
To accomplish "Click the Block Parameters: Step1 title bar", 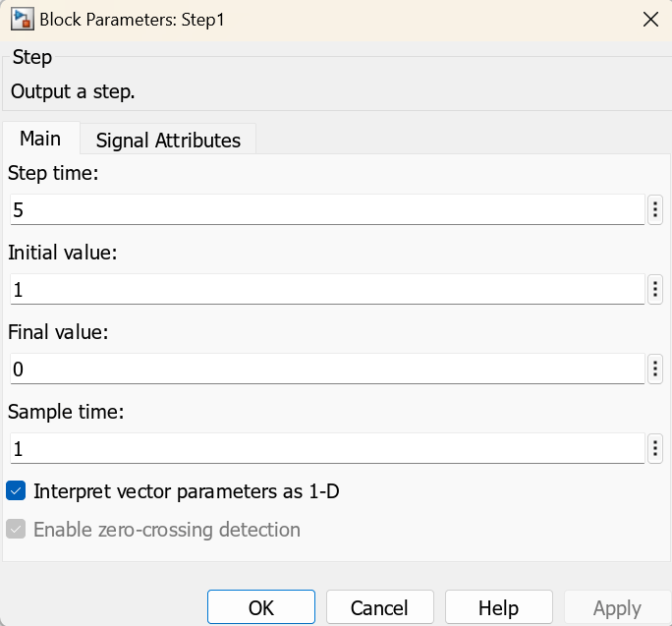I will tap(295, 19).
